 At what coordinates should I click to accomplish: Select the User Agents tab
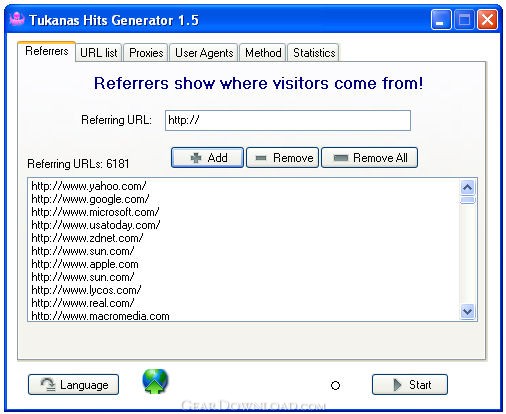(204, 53)
